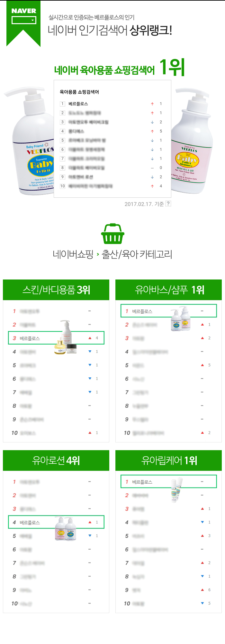Open the dropdown box under the NAVER logo

coord(24,20)
